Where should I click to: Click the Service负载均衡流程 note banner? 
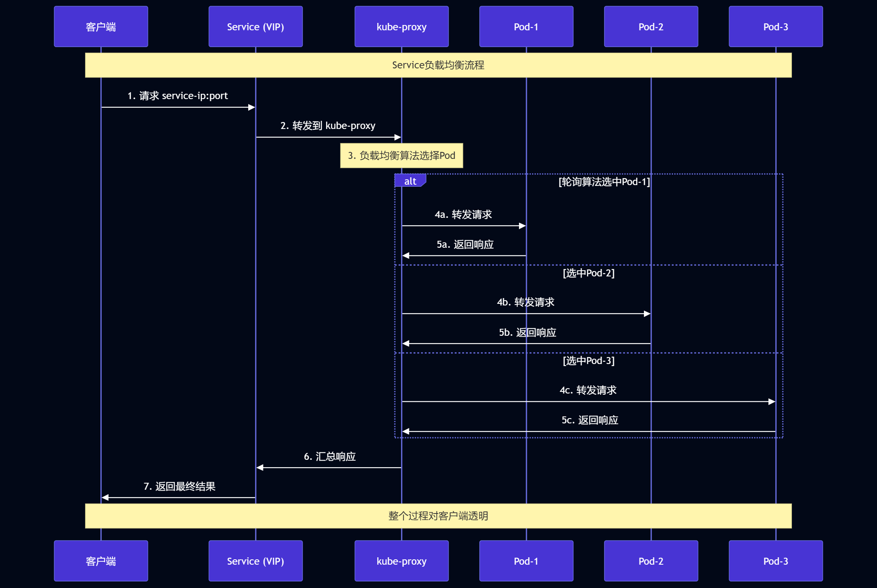coord(438,65)
